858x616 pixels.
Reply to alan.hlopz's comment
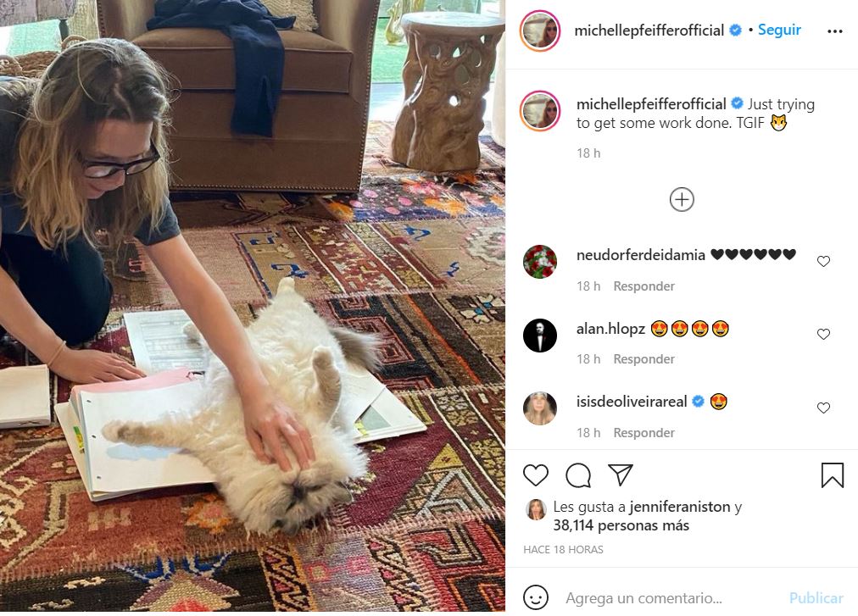(x=644, y=359)
